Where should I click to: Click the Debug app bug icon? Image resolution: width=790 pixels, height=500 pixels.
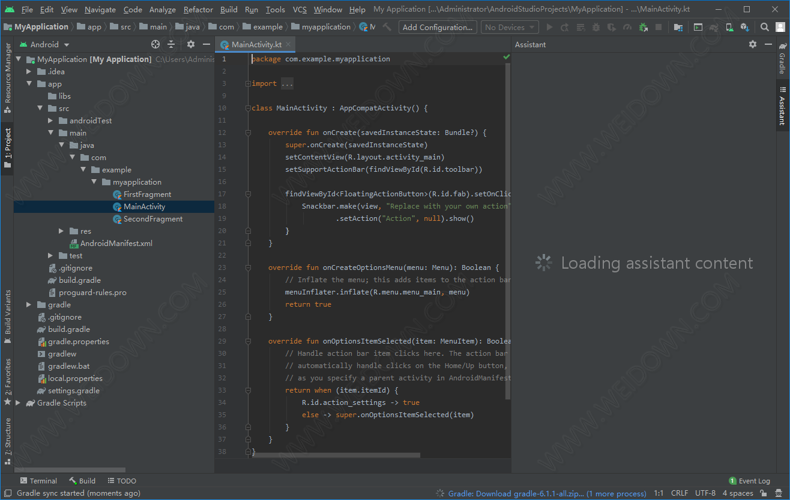click(x=596, y=27)
